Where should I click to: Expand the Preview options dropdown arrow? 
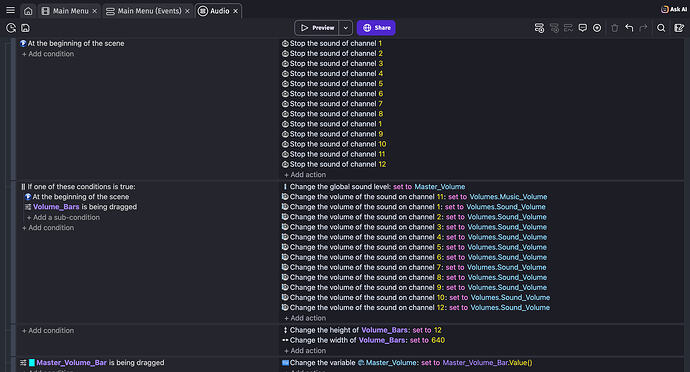(x=346, y=28)
